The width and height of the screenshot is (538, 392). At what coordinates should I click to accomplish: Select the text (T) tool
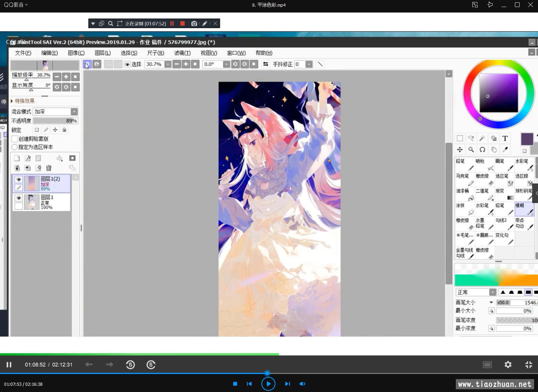505,138
